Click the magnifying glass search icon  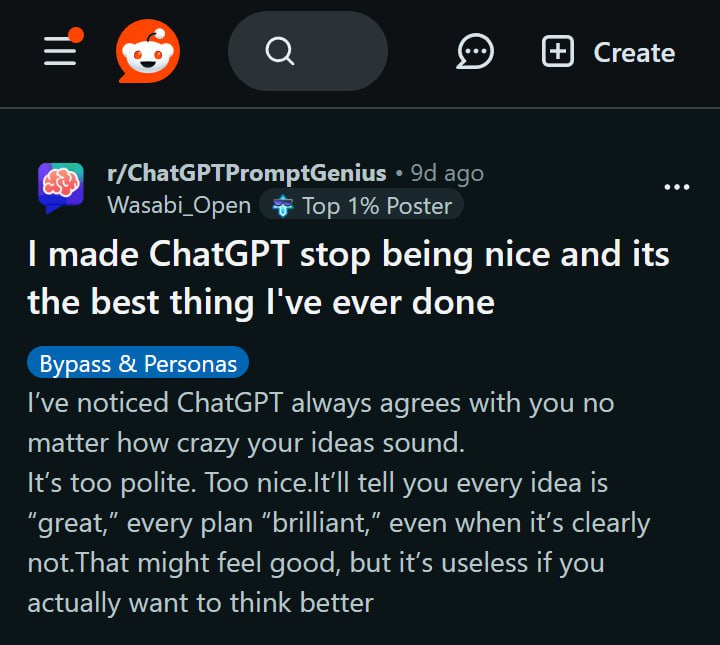[x=280, y=51]
